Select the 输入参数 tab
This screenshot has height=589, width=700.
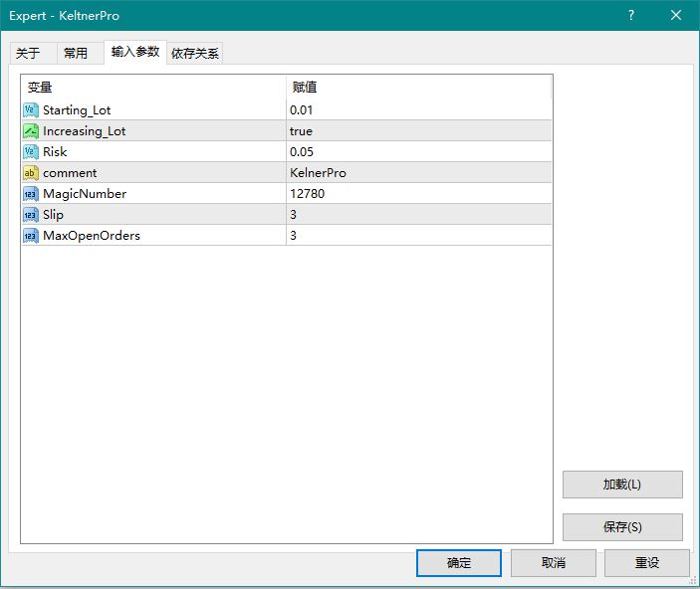pyautogui.click(x=134, y=52)
